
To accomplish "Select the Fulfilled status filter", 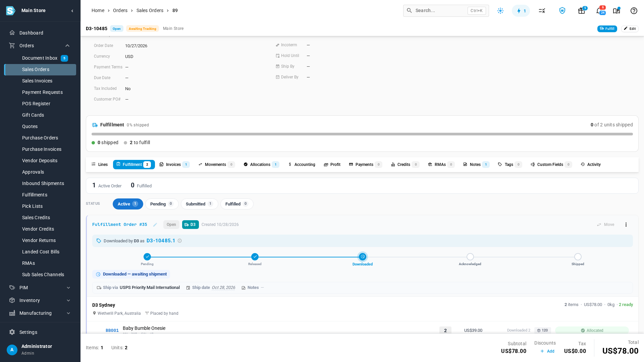I will [237, 204].
